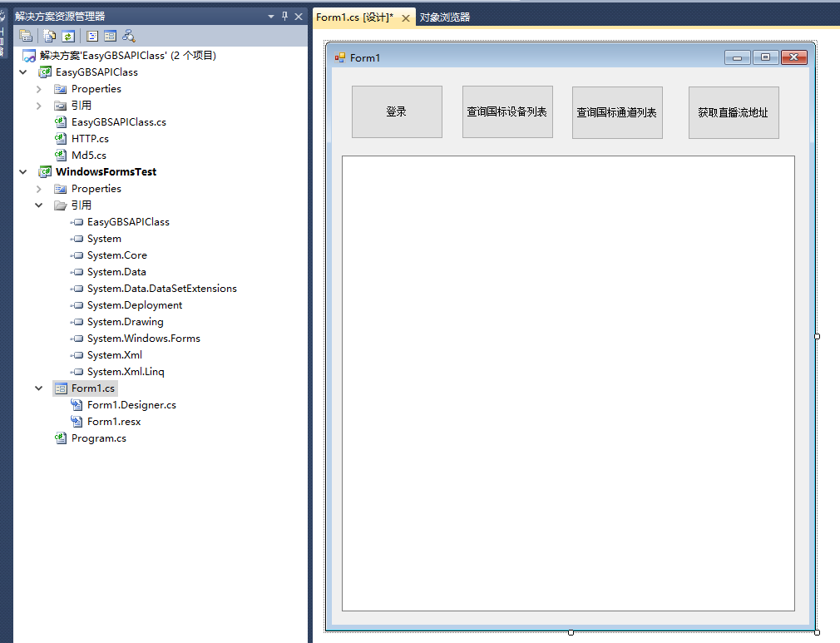Select open 引用 folder icon under WindowsFormsTest
This screenshot has height=643, width=840.
click(61, 205)
